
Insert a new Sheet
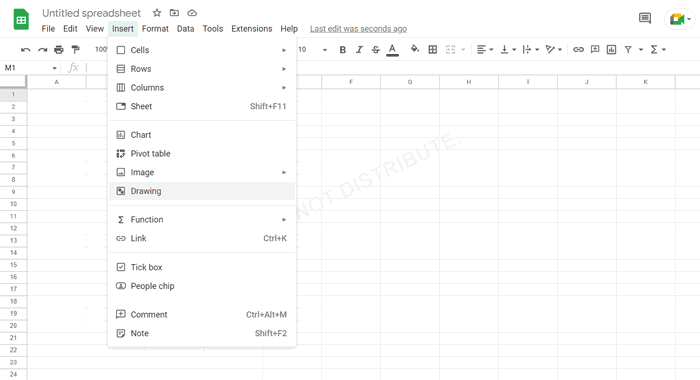202,106
